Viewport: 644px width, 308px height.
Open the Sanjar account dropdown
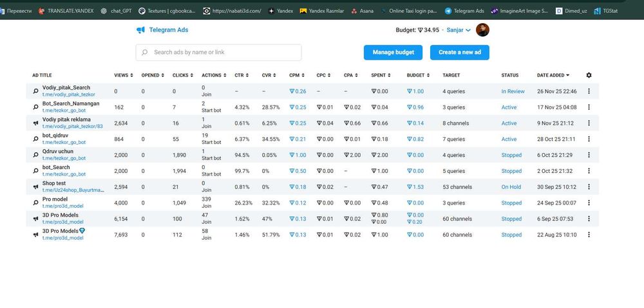(x=459, y=30)
